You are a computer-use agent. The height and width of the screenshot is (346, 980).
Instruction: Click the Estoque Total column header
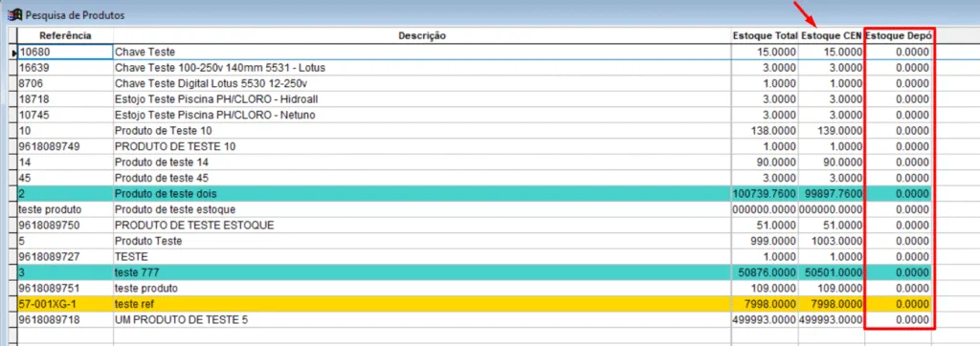[765, 36]
